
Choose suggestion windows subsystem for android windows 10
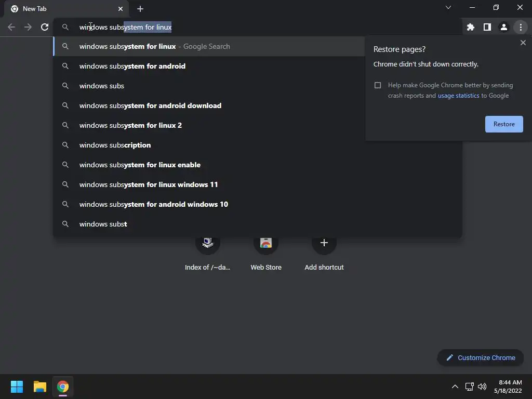point(258,204)
